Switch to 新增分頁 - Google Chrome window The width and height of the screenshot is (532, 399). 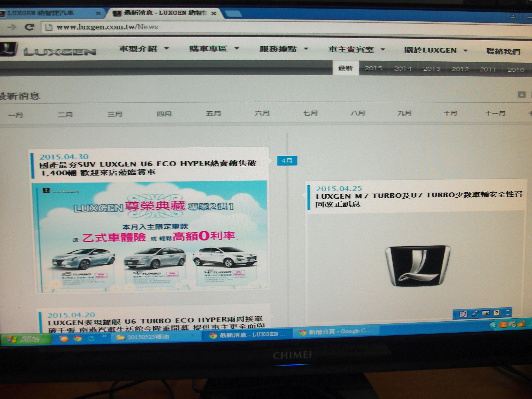click(336, 332)
